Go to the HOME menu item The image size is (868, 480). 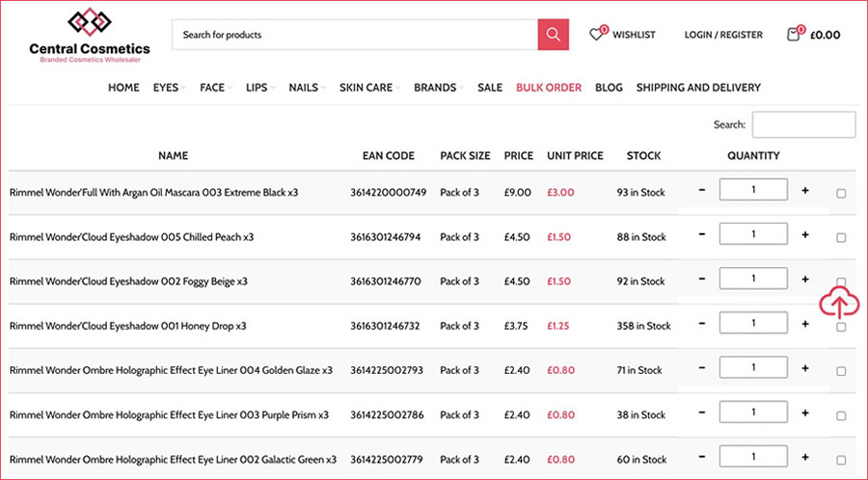tap(123, 88)
